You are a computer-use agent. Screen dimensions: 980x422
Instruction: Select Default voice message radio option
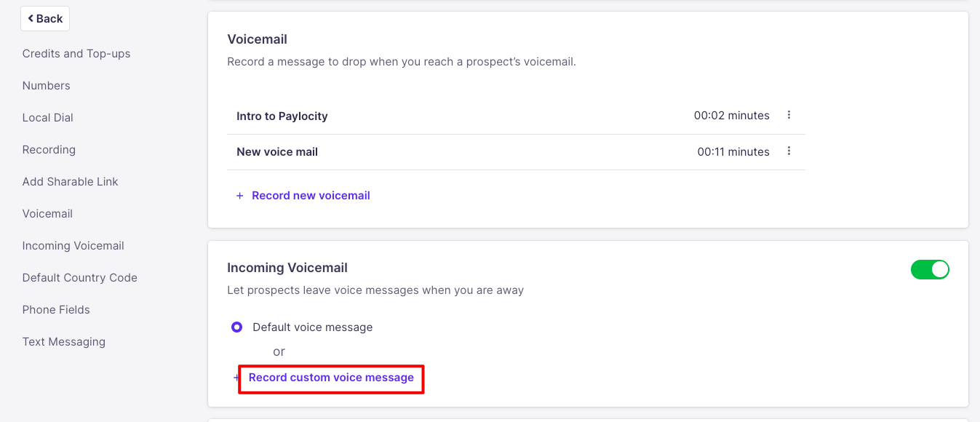[236, 327]
